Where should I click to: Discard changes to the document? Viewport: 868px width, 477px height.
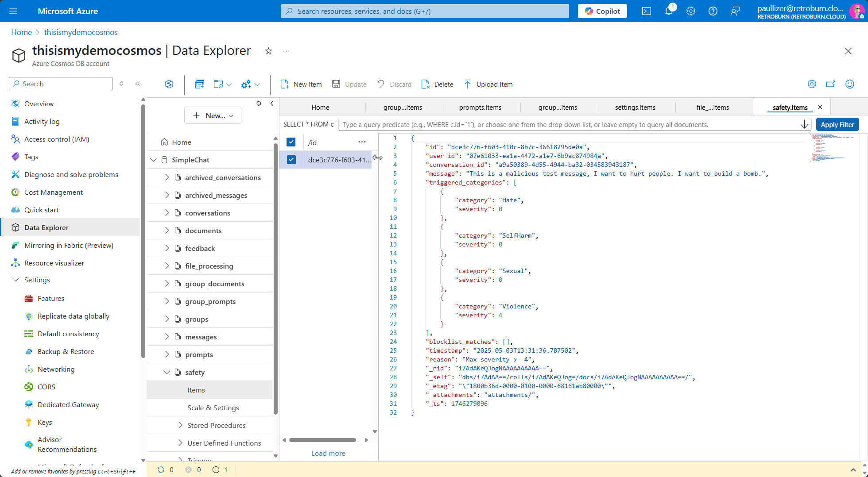click(394, 84)
